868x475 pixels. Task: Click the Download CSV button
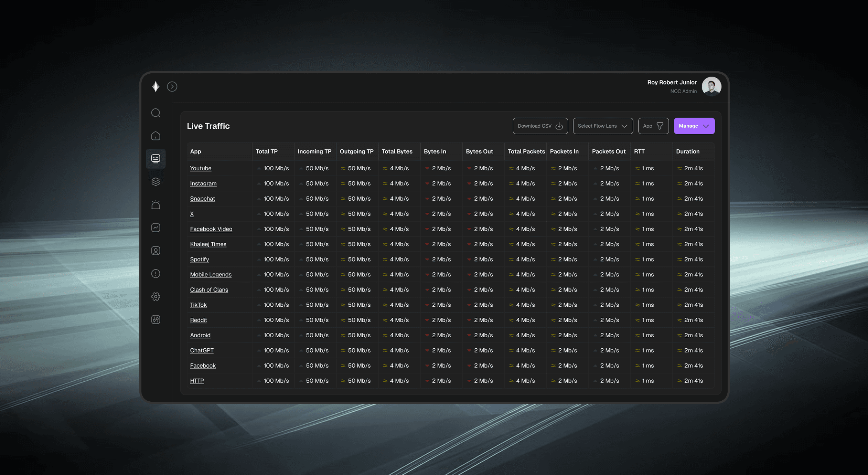(x=540, y=126)
